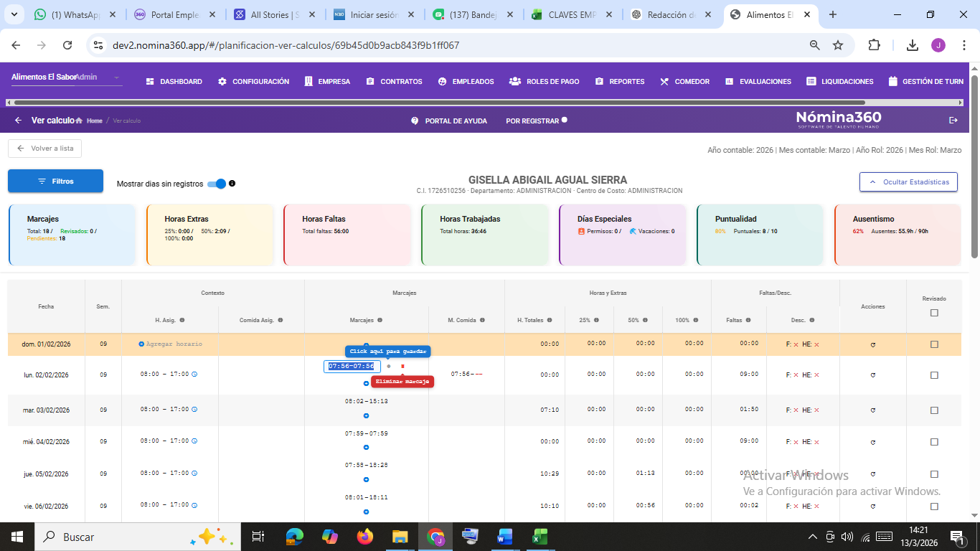Click the info icon beside Faltas header

(748, 320)
